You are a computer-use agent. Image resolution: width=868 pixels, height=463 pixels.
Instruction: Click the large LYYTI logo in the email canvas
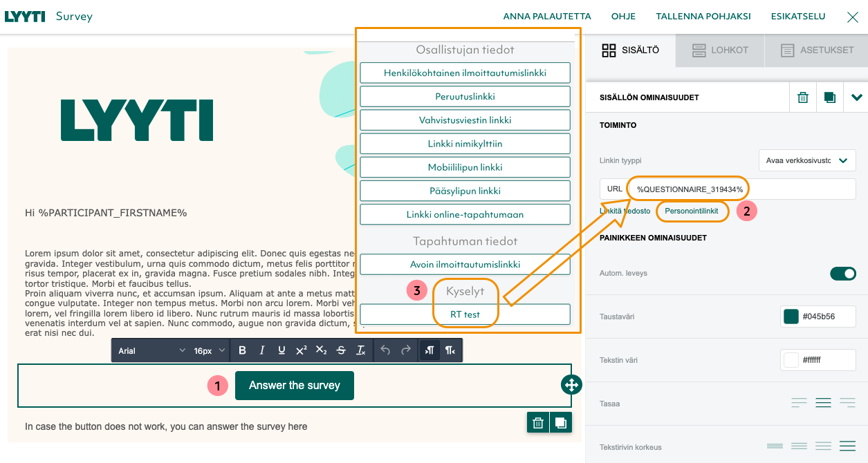pos(137,120)
